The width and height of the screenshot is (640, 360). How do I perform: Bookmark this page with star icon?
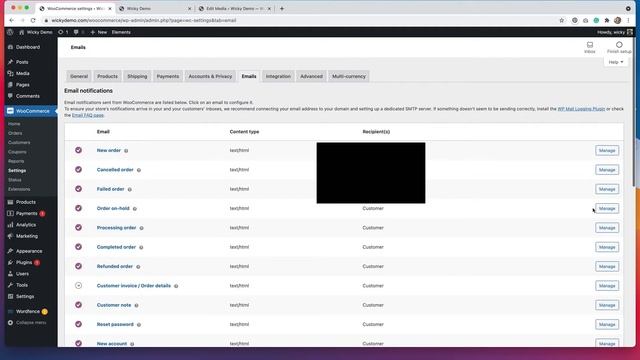click(562, 20)
